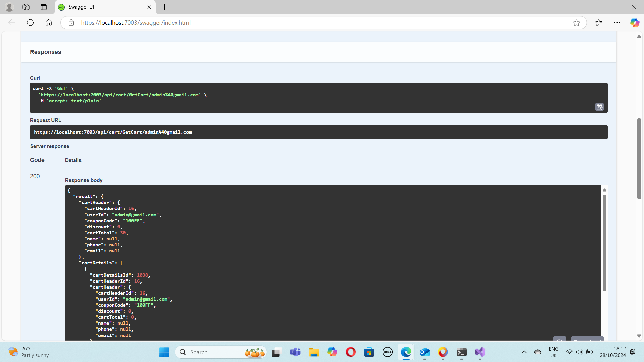View site information lock icon
644x362 pixels.
coord(71,23)
